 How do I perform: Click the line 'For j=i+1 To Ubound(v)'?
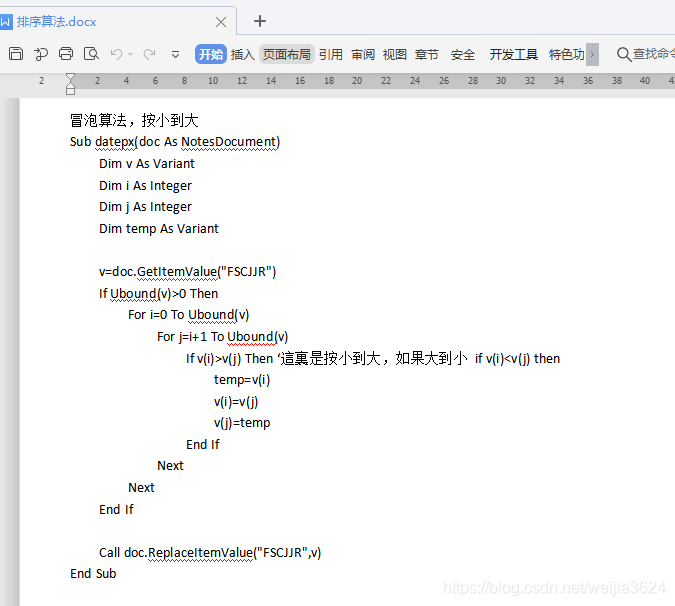click(223, 337)
